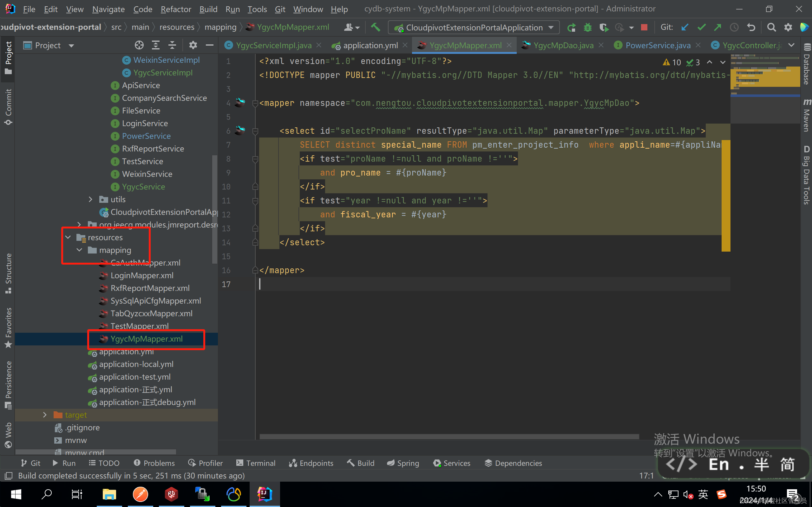Switch to the YgycMpDao.java tab
The height and width of the screenshot is (507, 812).
tap(562, 45)
